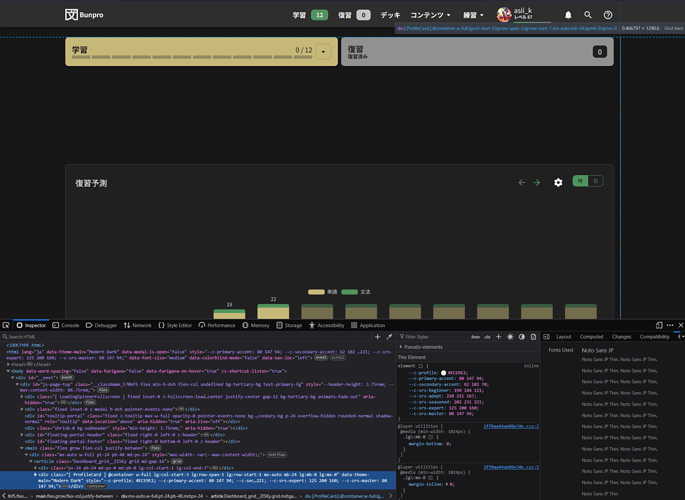Open the Accessibility tab
The image size is (685, 500).
click(x=326, y=325)
